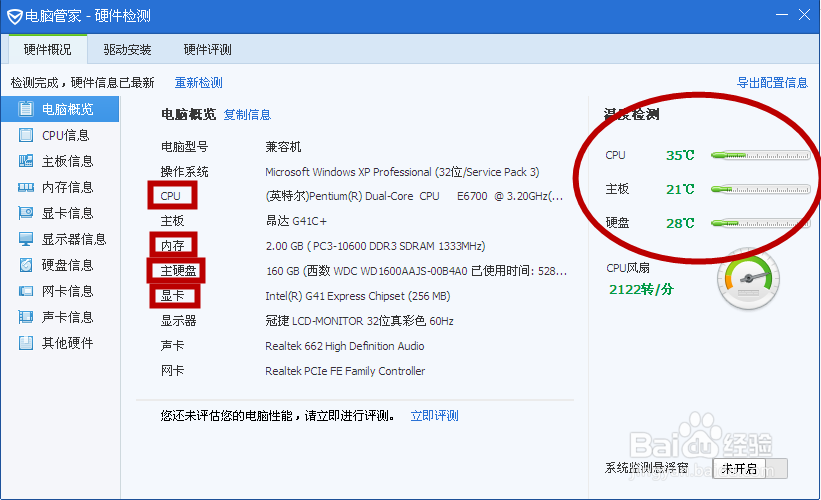Select 显示器信息 in the sidebar
This screenshot has width=821, height=500.
(60, 239)
